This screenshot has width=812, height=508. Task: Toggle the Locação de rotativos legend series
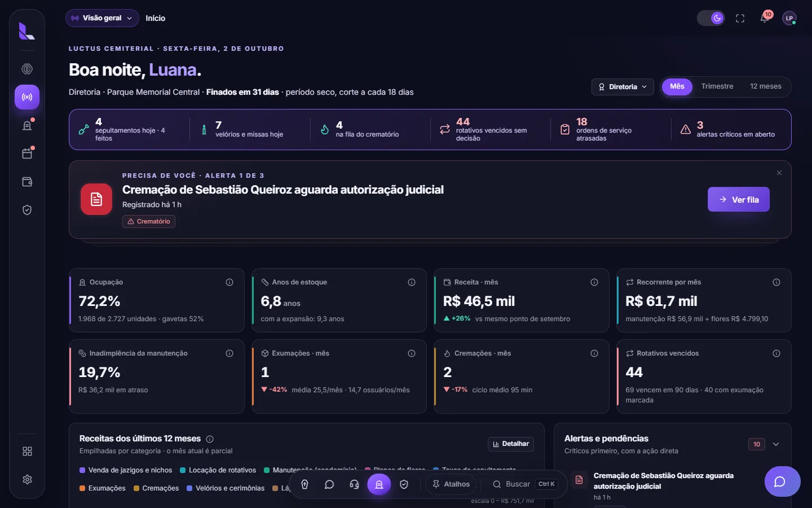click(218, 470)
